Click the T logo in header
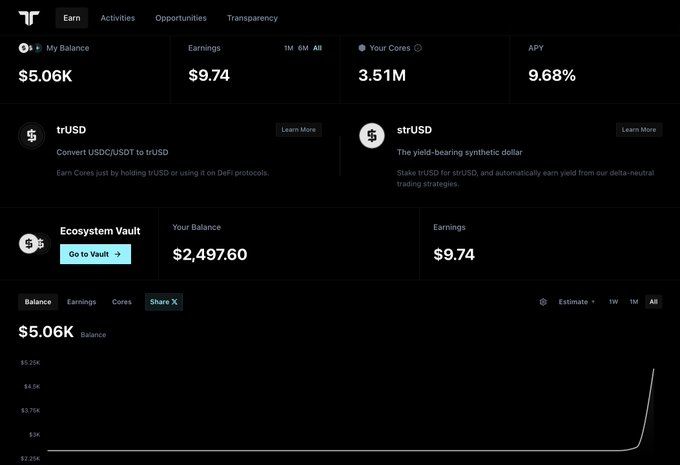This screenshot has width=680, height=465. tap(29, 18)
